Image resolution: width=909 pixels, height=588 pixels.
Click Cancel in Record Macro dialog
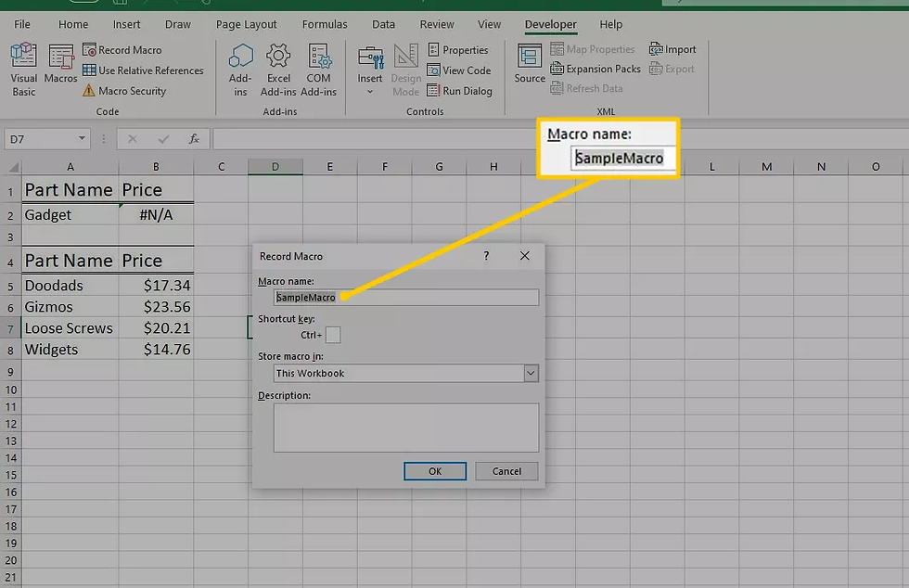(x=506, y=471)
